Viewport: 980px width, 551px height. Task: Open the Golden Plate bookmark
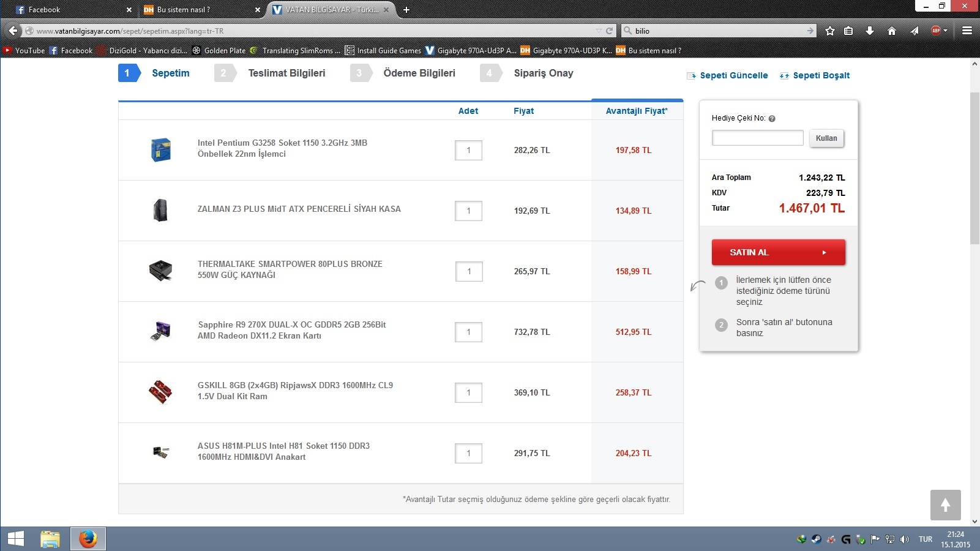tap(219, 51)
